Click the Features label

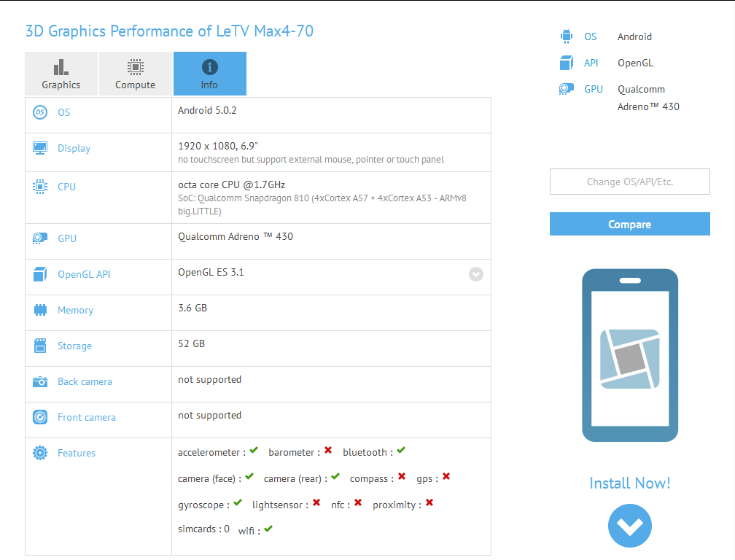[x=77, y=453]
